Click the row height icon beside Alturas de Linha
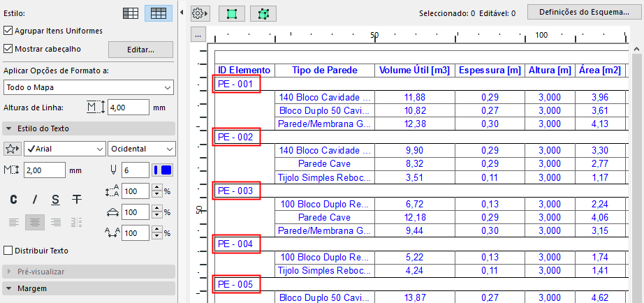This screenshot has width=644, height=303. (96, 108)
